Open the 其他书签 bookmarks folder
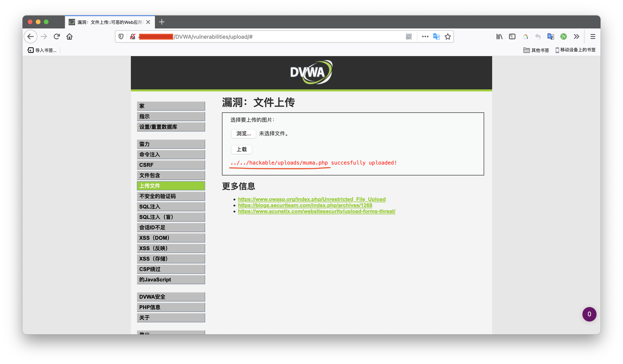 click(536, 50)
